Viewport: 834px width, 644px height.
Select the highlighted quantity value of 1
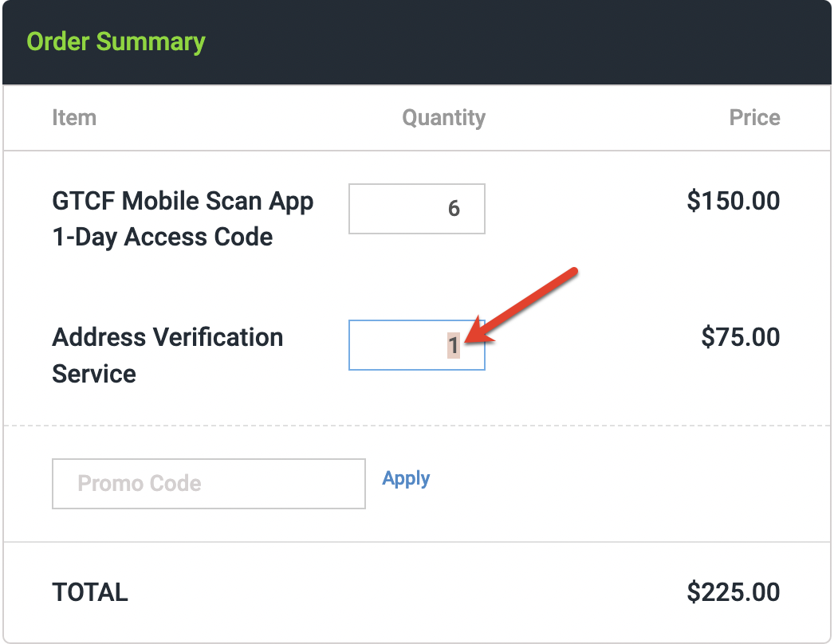coord(452,345)
